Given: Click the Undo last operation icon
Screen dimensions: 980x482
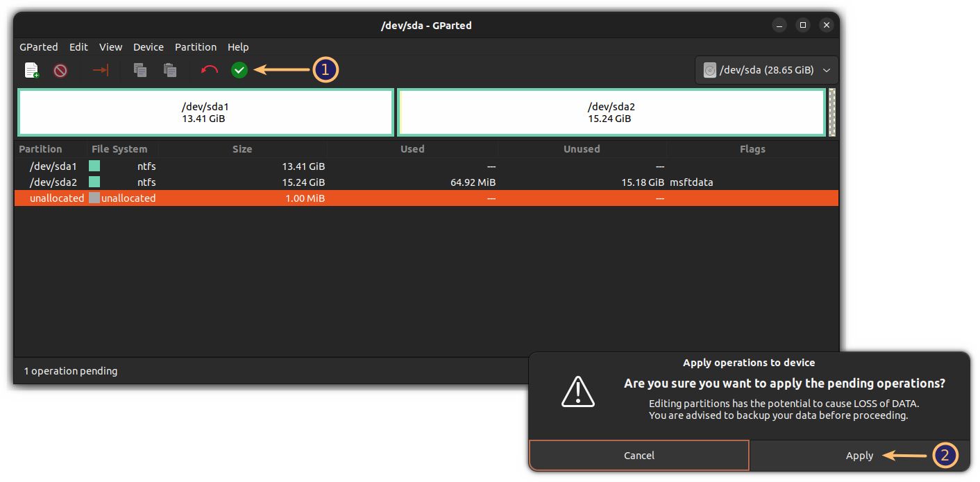Looking at the screenshot, I should coord(209,70).
